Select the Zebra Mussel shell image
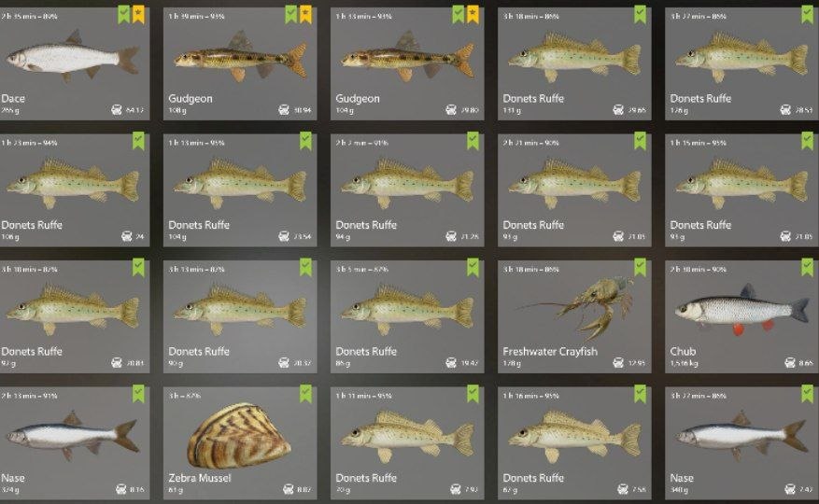The width and height of the screenshot is (819, 504). [239, 436]
